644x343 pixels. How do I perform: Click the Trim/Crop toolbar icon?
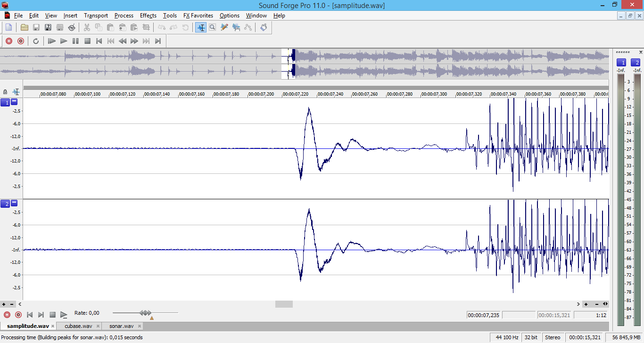point(146,27)
